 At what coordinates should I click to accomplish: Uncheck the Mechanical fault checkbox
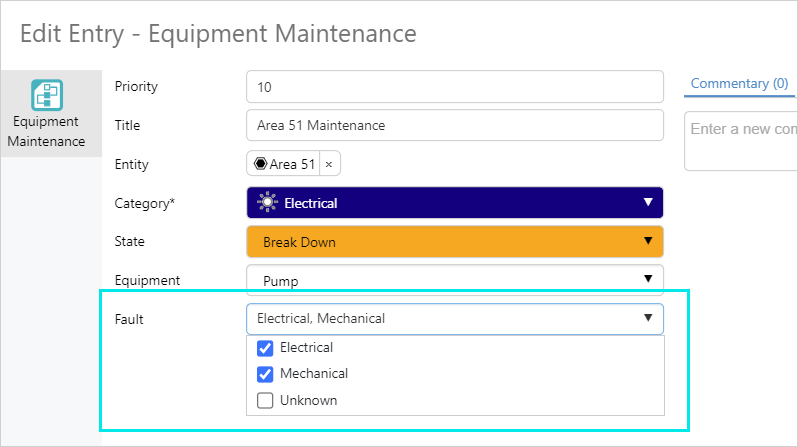click(x=265, y=374)
